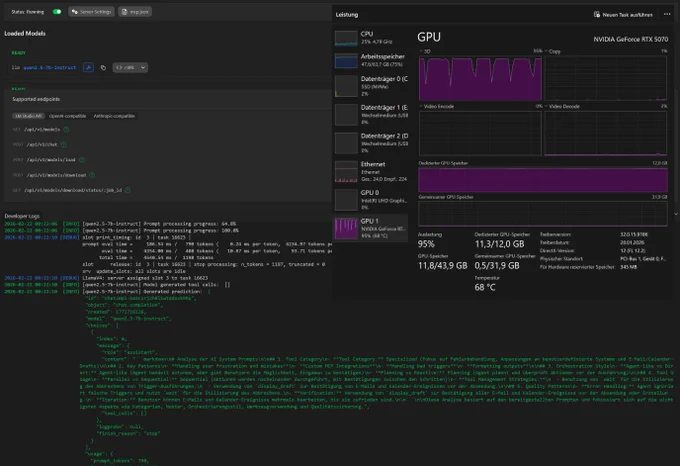The height and width of the screenshot is (466, 680).
Task: Click the 95% Auslastung value
Action: click(x=426, y=244)
